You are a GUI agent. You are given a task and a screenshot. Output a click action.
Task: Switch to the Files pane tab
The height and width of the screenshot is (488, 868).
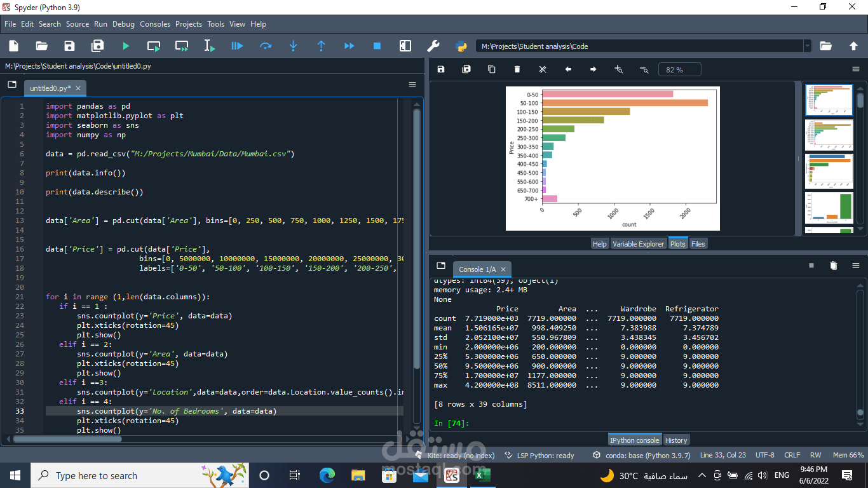tap(698, 244)
